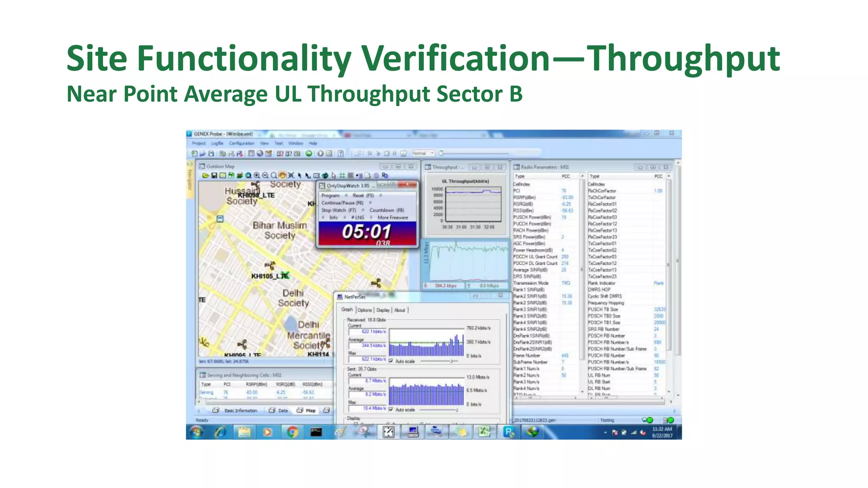Switch to the Data tab at bottom
The image size is (868, 488).
(278, 410)
